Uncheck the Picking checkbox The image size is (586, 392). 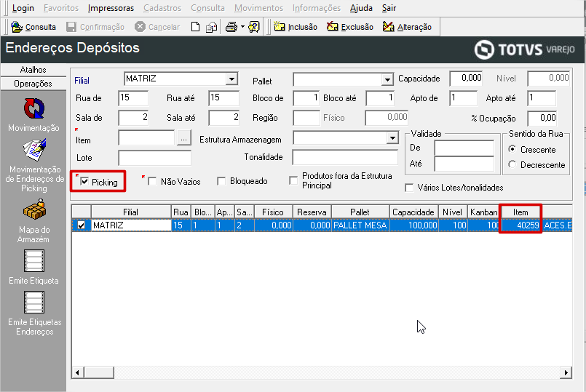(x=85, y=182)
